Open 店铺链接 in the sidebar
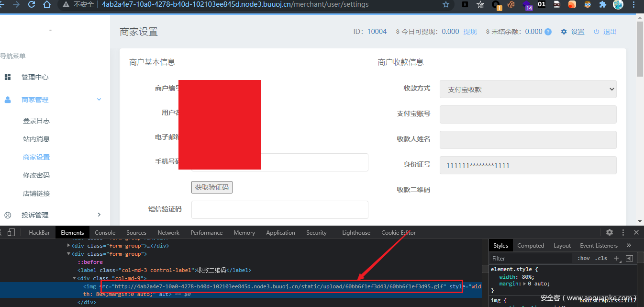The height and width of the screenshot is (307, 644). coord(36,193)
